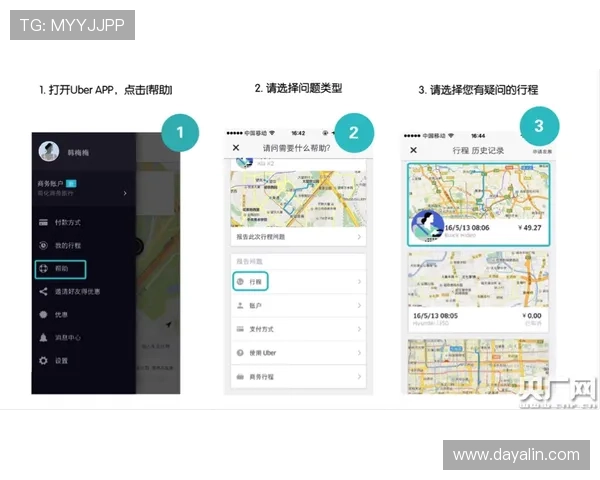The width and height of the screenshot is (600, 480).
Task: Expand the 行程 row chevron in help list
Action: tap(359, 282)
